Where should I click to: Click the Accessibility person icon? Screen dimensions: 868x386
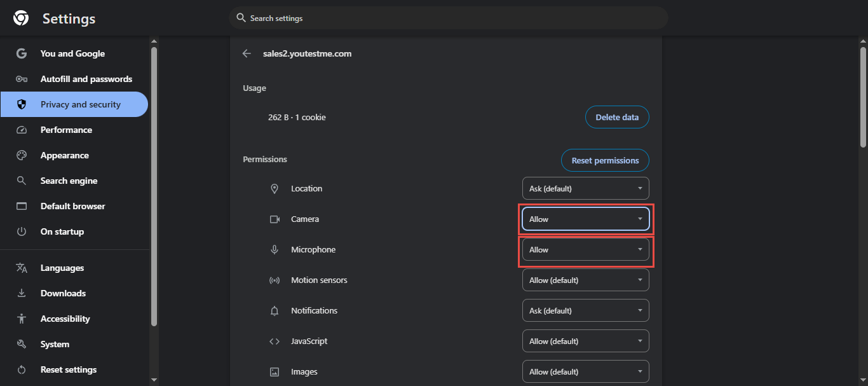pyautogui.click(x=22, y=319)
